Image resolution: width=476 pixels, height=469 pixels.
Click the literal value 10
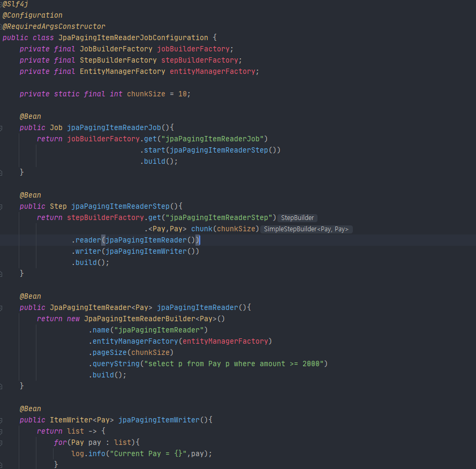[x=183, y=94]
